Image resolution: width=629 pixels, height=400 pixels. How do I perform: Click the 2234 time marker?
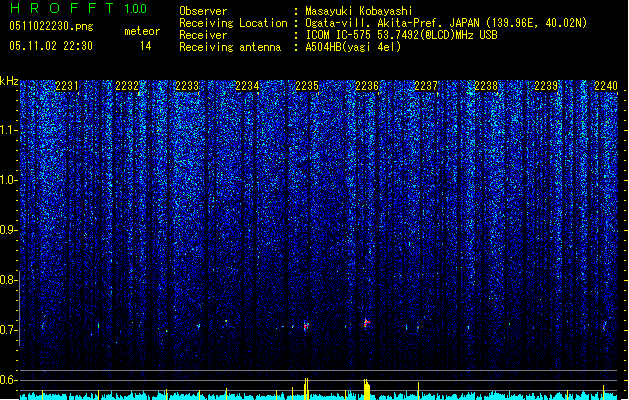click(247, 86)
